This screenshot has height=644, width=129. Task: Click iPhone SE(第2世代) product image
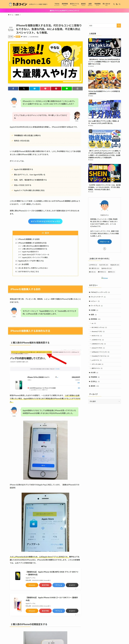click(18, 576)
